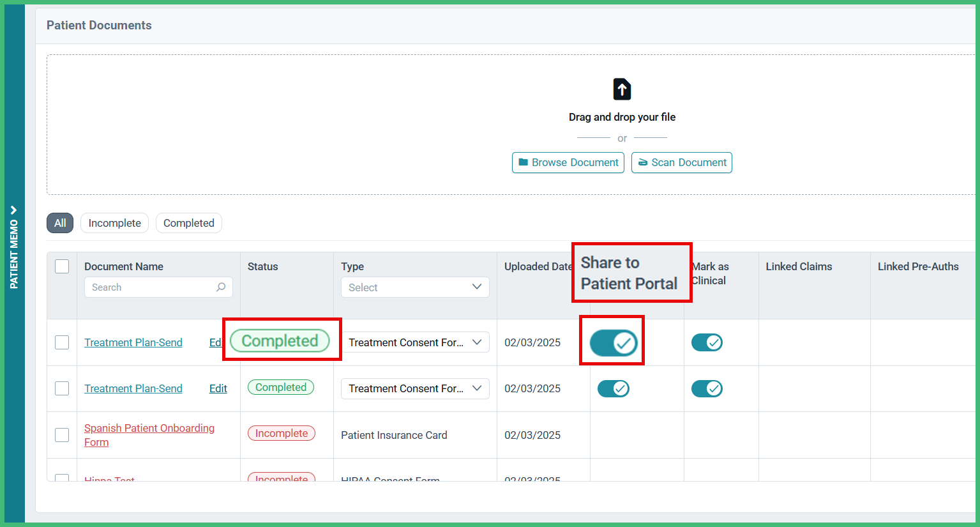980x527 pixels.
Task: Click the search magnifier icon in Document Name
Action: 221,287
